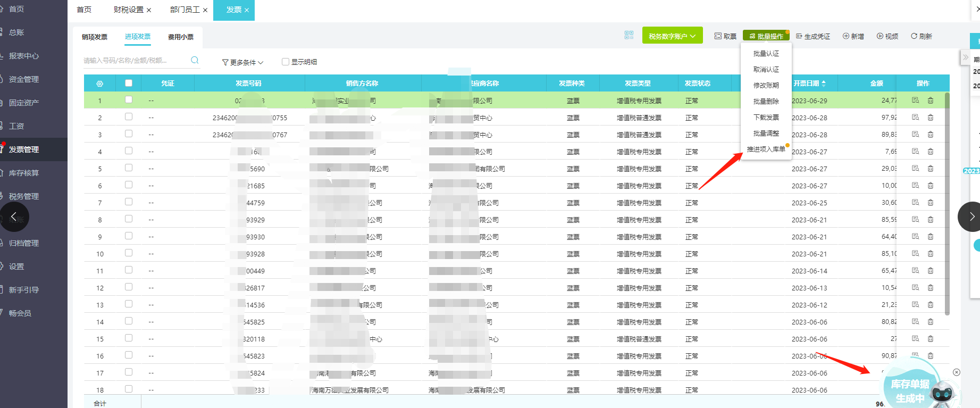The image size is (980, 408).
Task: Enable the 显示明细 checkbox
Action: (286, 62)
